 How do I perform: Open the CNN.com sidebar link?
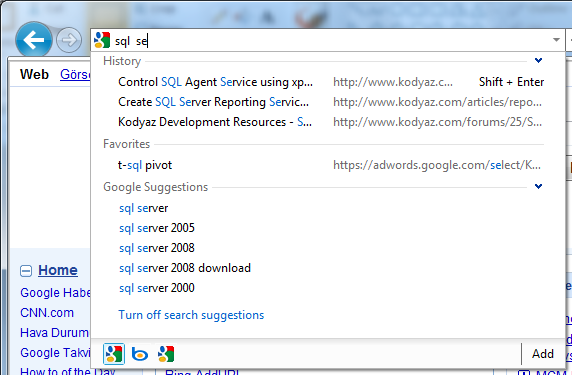pos(47,313)
